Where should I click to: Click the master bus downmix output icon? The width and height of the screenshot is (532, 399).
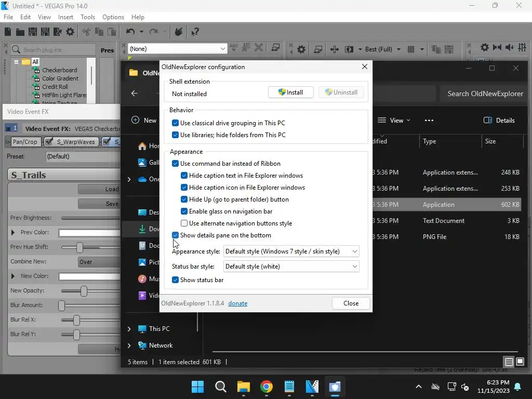coord(497,47)
